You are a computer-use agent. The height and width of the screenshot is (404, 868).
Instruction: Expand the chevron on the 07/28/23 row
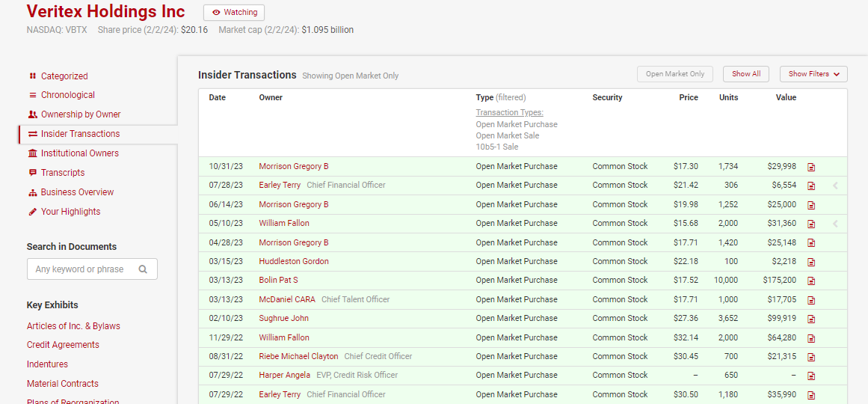[x=835, y=186]
